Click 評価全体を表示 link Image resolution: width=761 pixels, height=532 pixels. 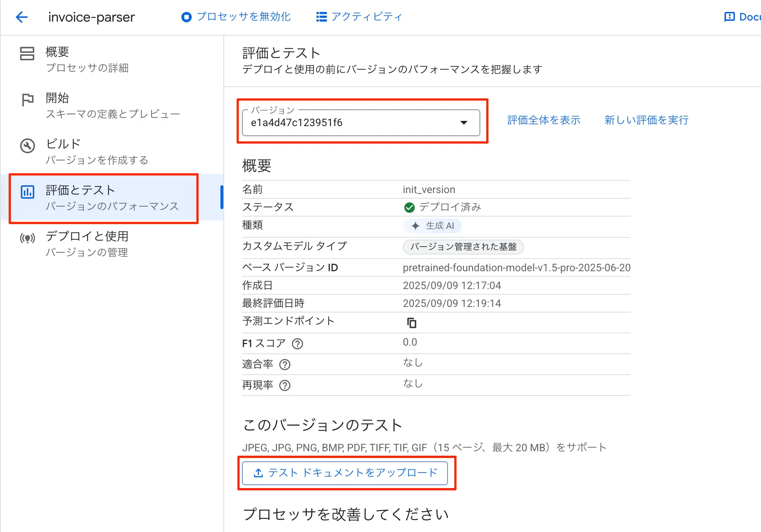tap(544, 120)
